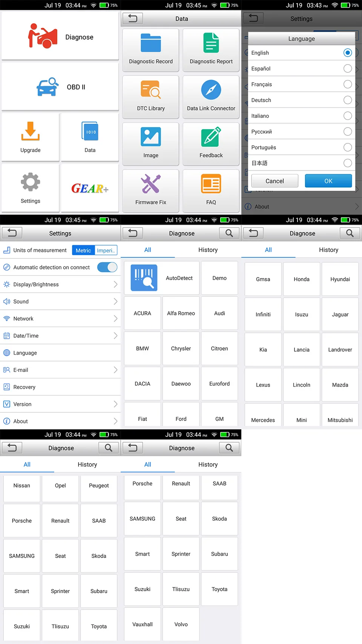Select Português language radio button
This screenshot has height=644, width=362.
[x=348, y=147]
